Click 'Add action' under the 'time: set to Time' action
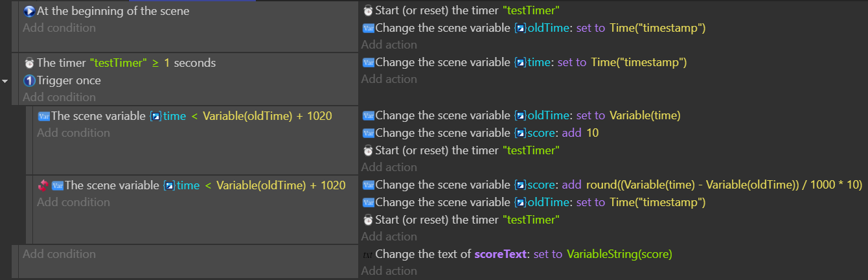Screen dimensions: 868x280 tap(389, 79)
